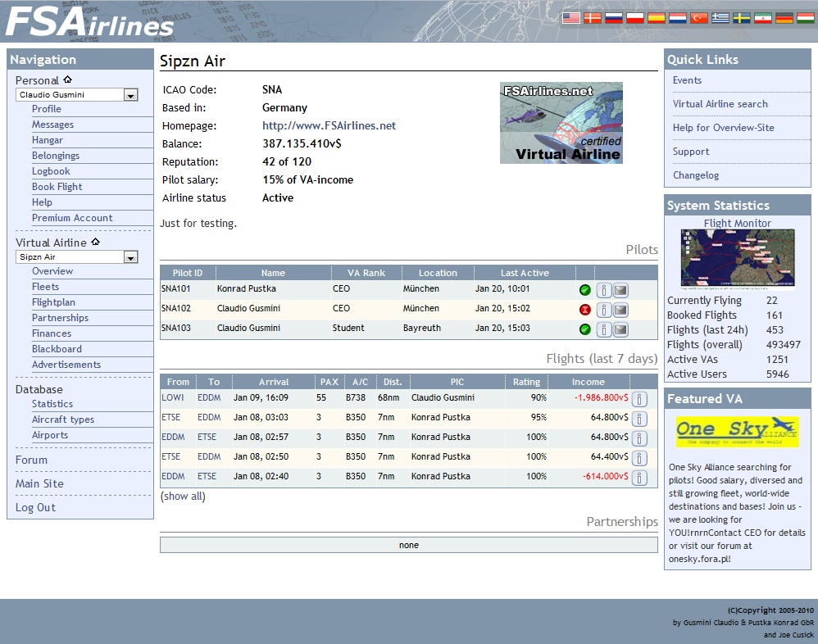Open info for the LOWI to EDDM flight
Viewport: 818px width, 644px height.
[x=639, y=399]
